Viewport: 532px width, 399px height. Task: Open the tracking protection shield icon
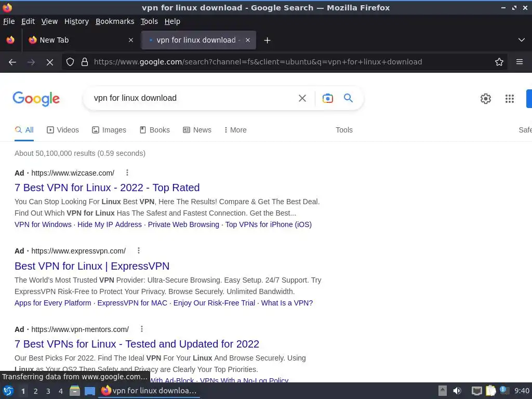pos(70,62)
